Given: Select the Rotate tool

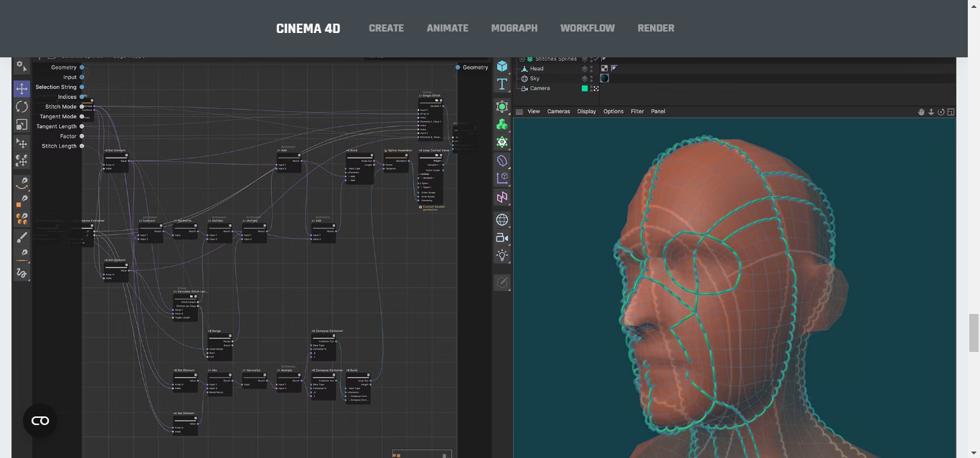Looking at the screenshot, I should coord(22,107).
